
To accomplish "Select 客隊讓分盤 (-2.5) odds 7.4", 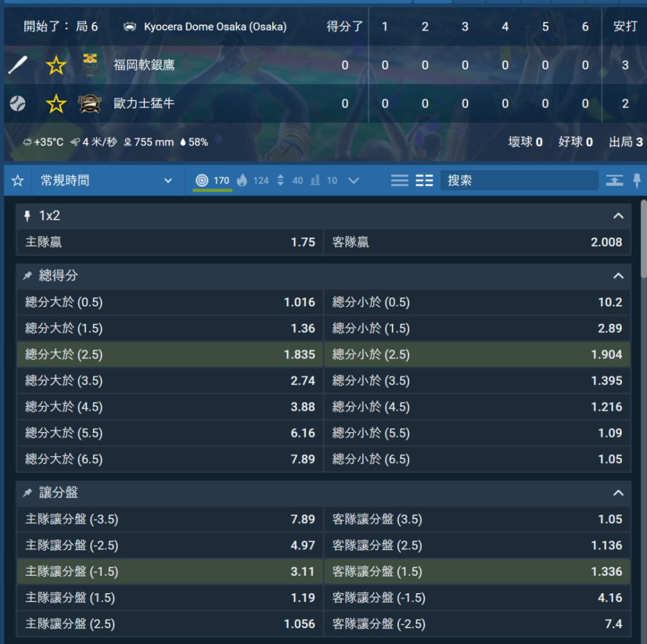I will click(477, 624).
